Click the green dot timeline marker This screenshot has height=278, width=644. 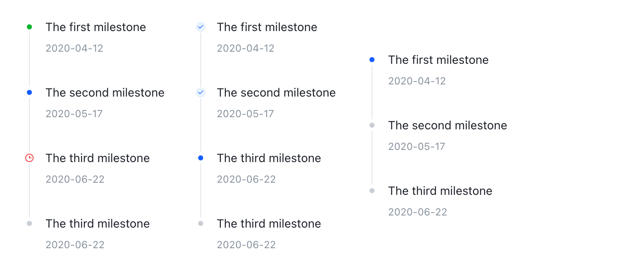29,27
